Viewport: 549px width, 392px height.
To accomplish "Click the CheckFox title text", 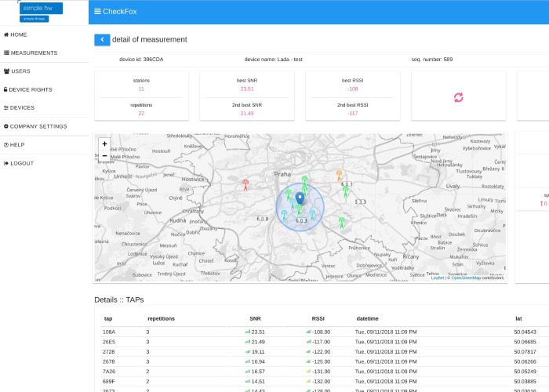I will tap(120, 11).
